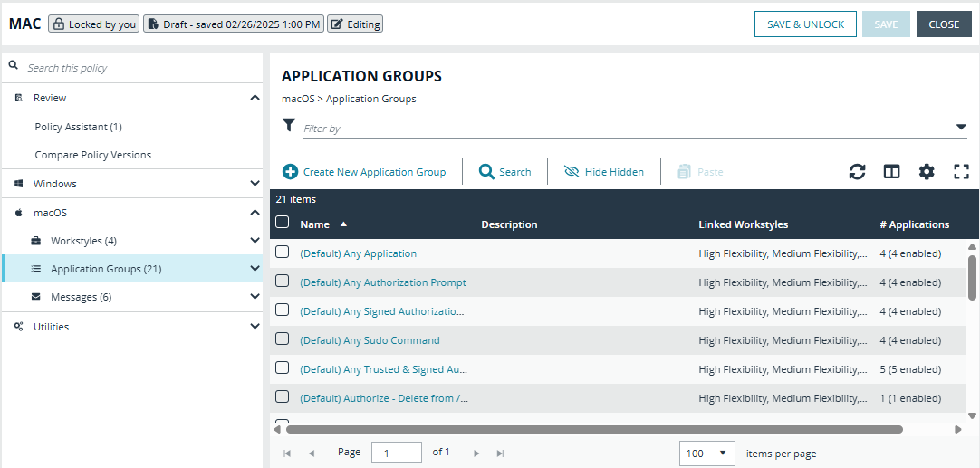Collapse the macOS section chevron
Viewport: 980px width, 468px height.
tap(255, 213)
